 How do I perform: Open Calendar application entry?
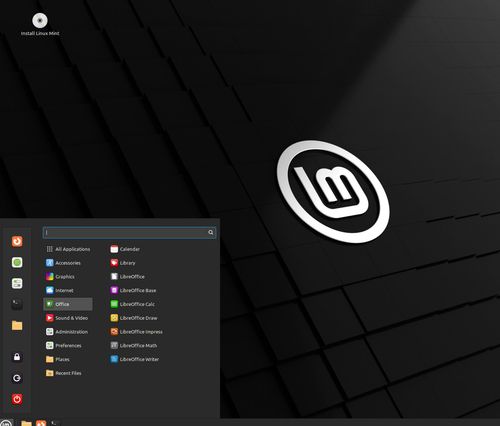pyautogui.click(x=125, y=249)
